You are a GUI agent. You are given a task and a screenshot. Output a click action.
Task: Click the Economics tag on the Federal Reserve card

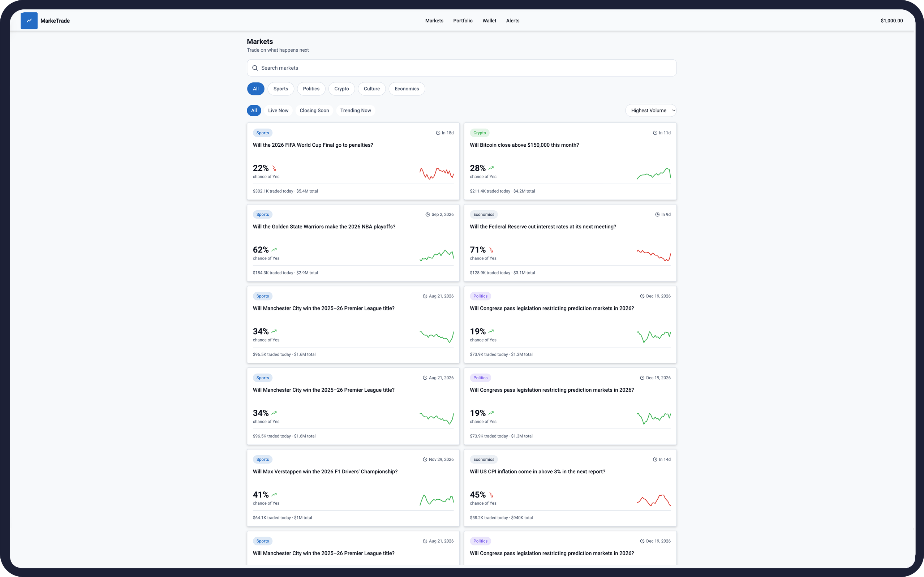click(x=484, y=215)
